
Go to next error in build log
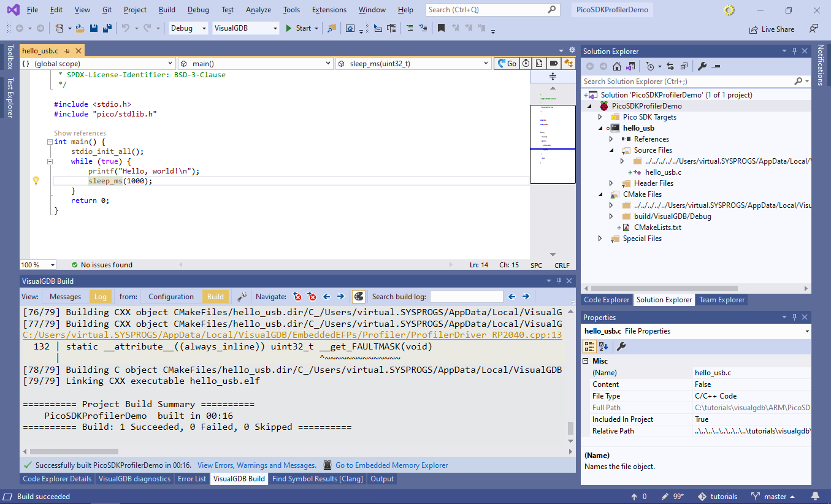click(312, 297)
